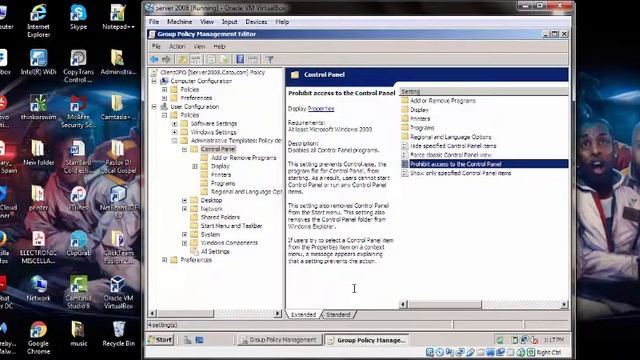640x360 pixels.
Task: Click the Export List icon with green arrow
Action: [224, 60]
